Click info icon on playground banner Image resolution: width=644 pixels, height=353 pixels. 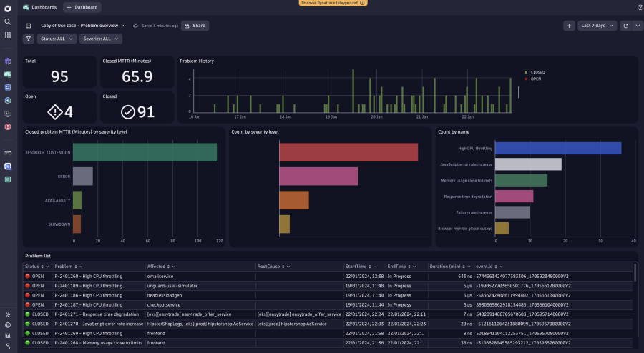362,3
